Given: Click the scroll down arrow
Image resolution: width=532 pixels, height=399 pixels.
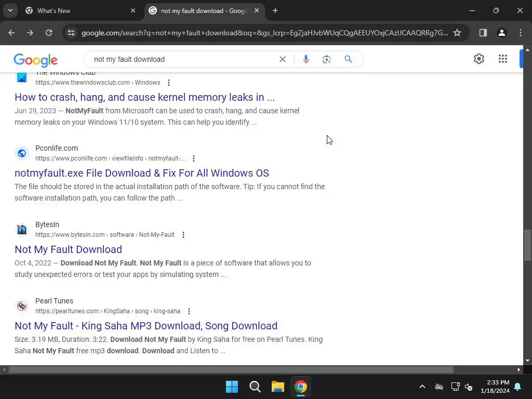Looking at the screenshot, I should pos(527,361).
